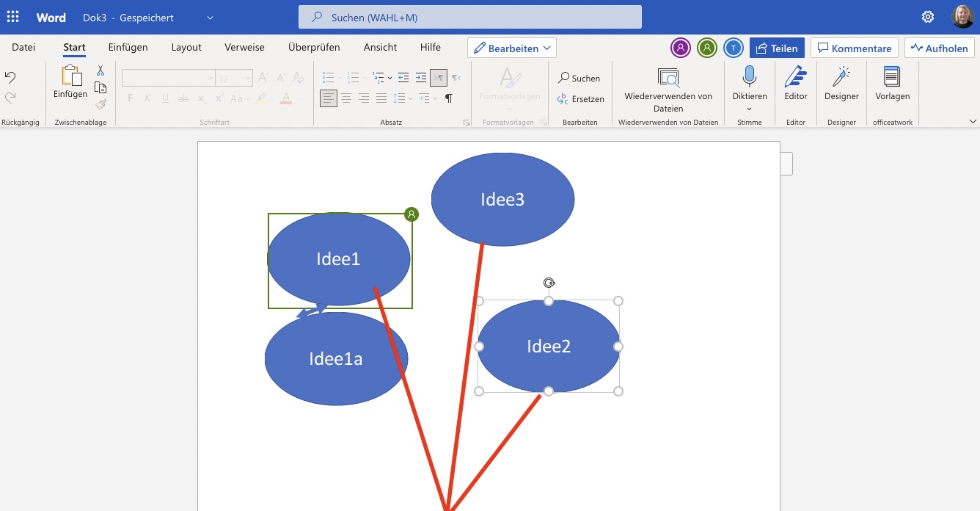
Task: Switch to the Einfügen tab
Action: 128,47
